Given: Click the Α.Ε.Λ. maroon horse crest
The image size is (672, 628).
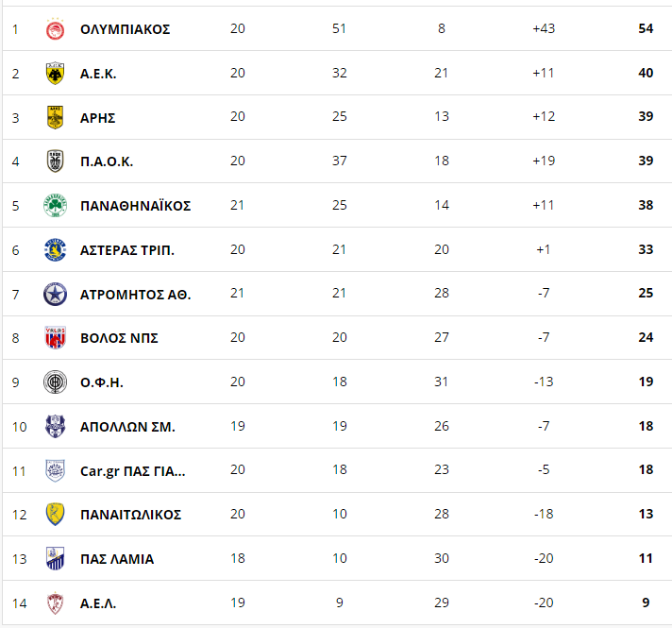Looking at the screenshot, I should click(x=56, y=603).
